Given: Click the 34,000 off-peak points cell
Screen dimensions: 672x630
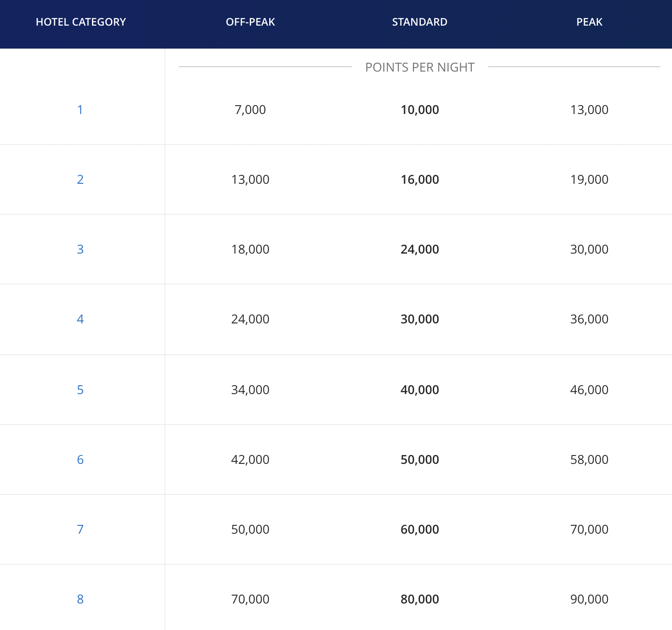Looking at the screenshot, I should pos(250,390).
